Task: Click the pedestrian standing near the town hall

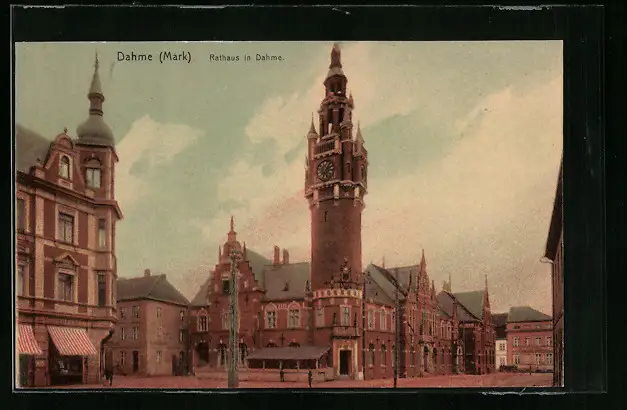Action: pos(310,377)
